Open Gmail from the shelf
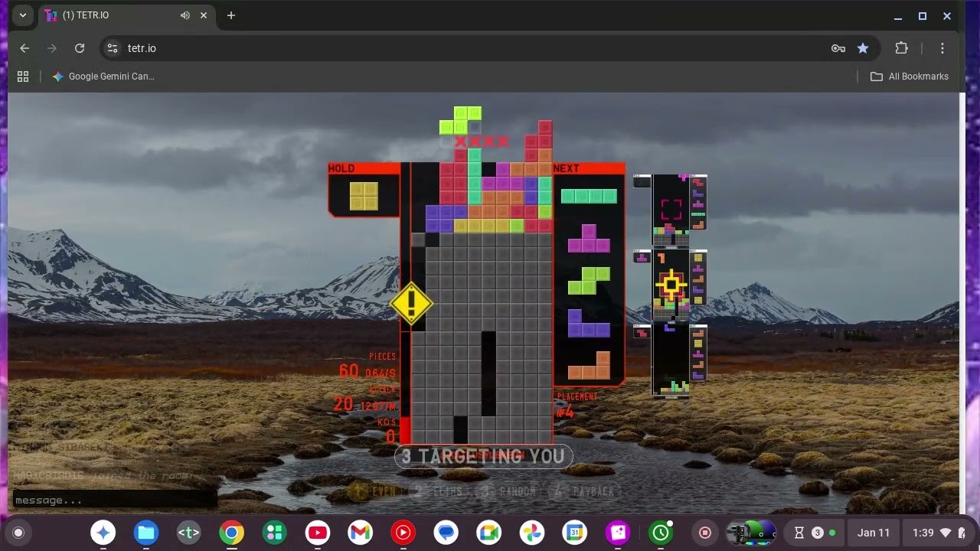The width and height of the screenshot is (980, 551). click(361, 533)
